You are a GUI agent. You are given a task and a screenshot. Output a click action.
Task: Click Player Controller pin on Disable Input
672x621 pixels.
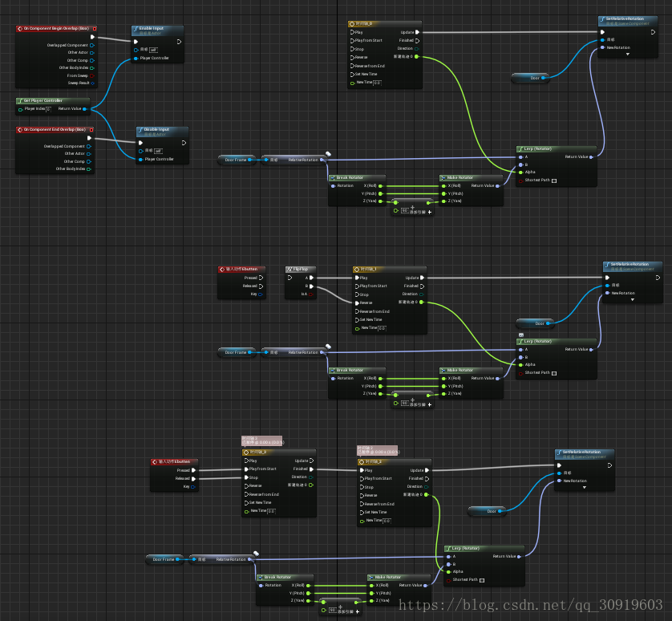click(140, 159)
